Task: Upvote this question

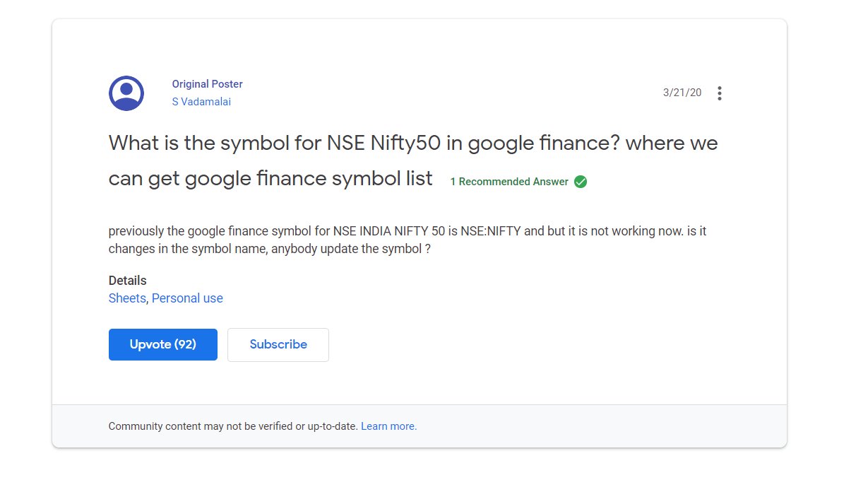Action: pyautogui.click(x=163, y=344)
